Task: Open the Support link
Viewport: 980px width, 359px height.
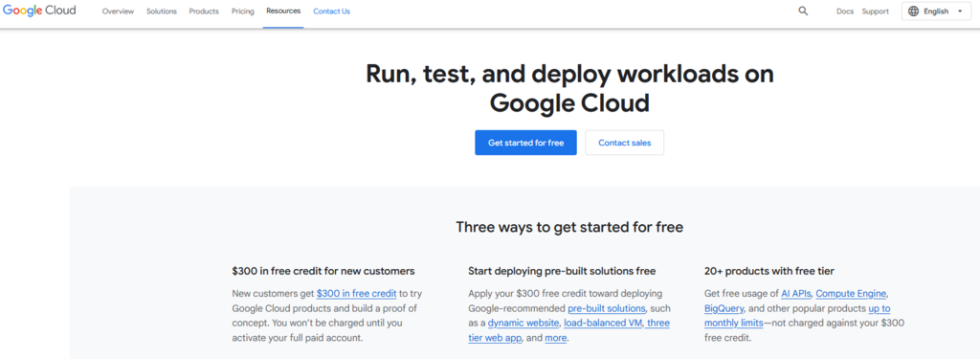Action: (875, 11)
